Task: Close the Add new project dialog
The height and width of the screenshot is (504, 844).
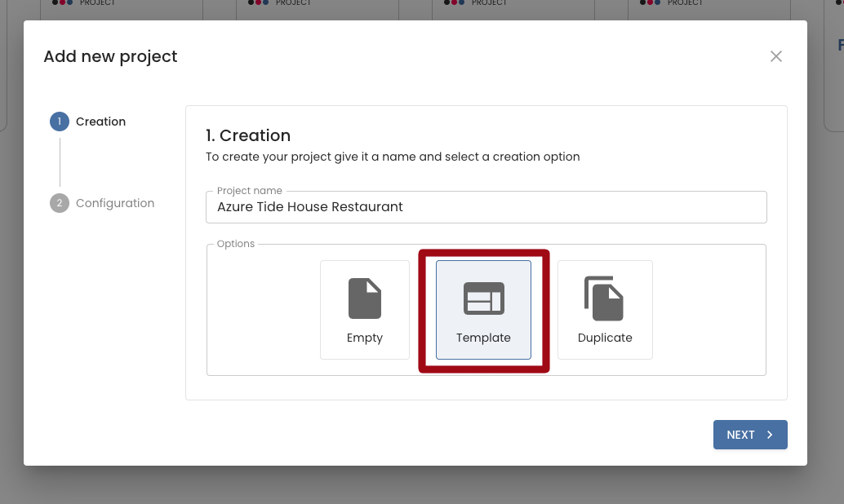Action: (x=776, y=56)
